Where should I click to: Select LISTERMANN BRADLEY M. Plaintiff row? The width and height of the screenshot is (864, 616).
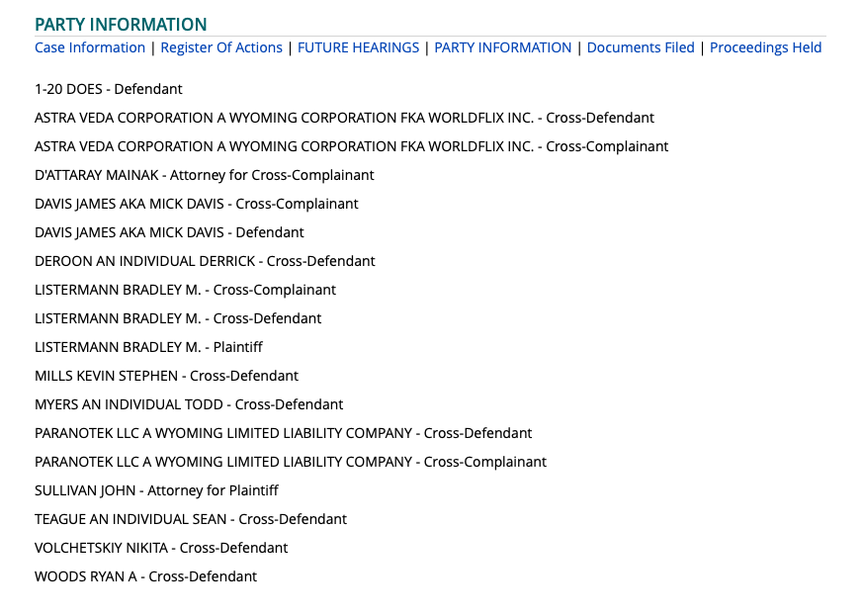pos(148,347)
